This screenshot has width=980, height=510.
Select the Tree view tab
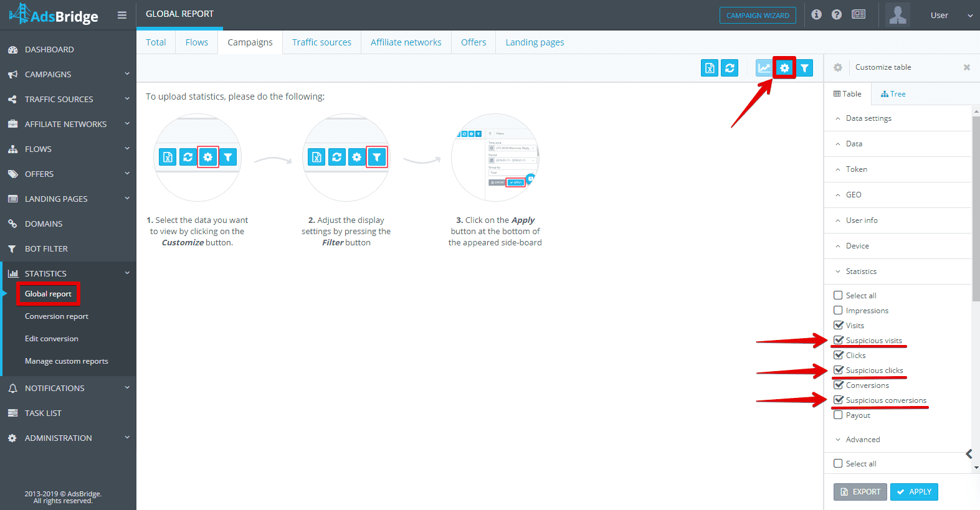893,94
